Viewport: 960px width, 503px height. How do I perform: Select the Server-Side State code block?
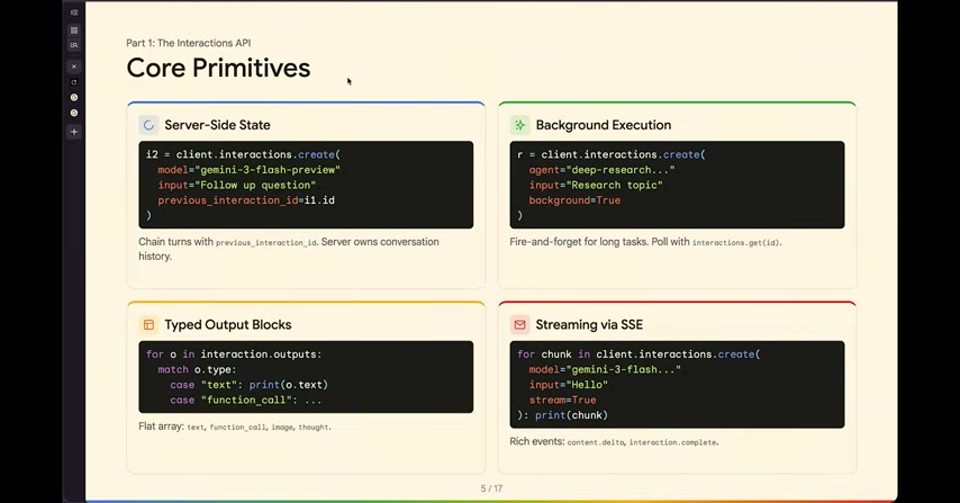(306, 185)
